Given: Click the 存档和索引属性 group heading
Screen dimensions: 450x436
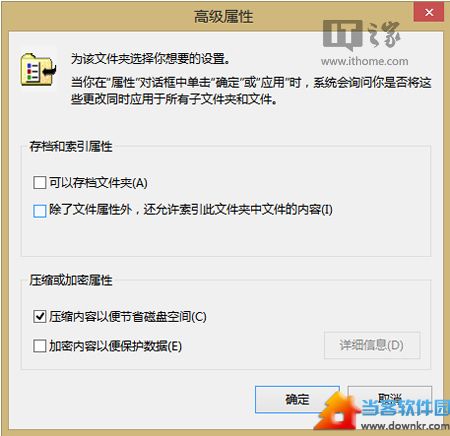Looking at the screenshot, I should point(71,146).
